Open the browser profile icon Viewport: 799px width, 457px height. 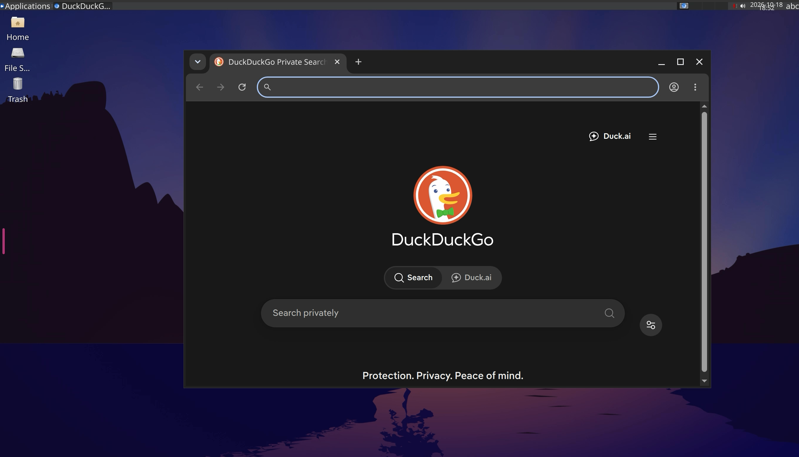pos(674,87)
